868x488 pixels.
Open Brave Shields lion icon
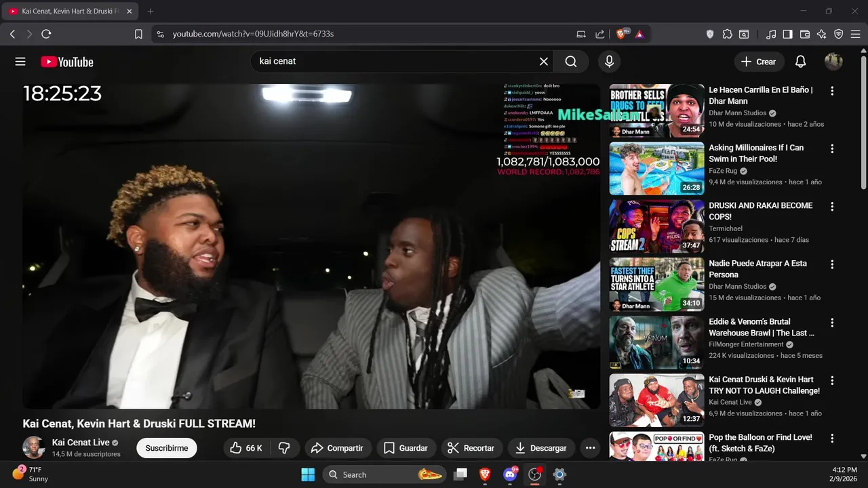pyautogui.click(x=622, y=34)
